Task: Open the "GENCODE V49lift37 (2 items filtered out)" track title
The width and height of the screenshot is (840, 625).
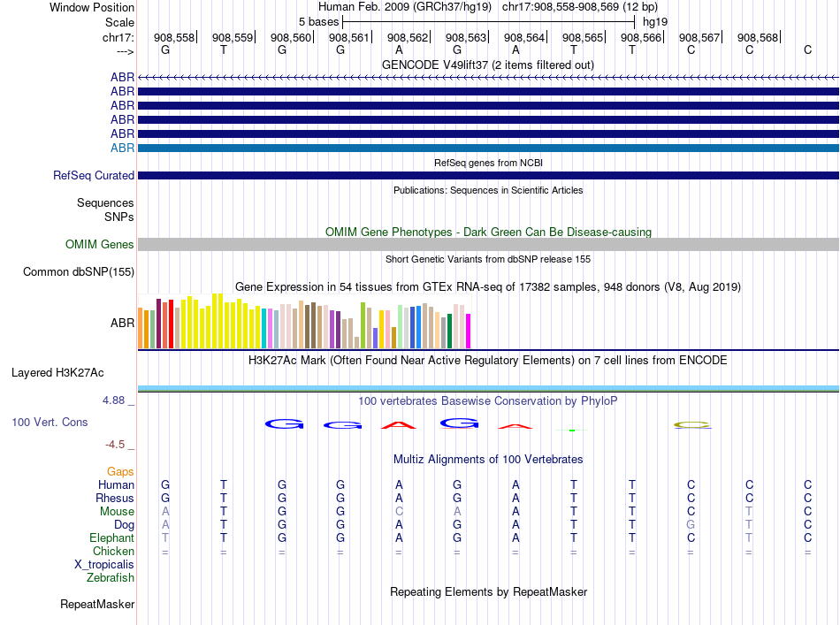Action: click(x=488, y=65)
